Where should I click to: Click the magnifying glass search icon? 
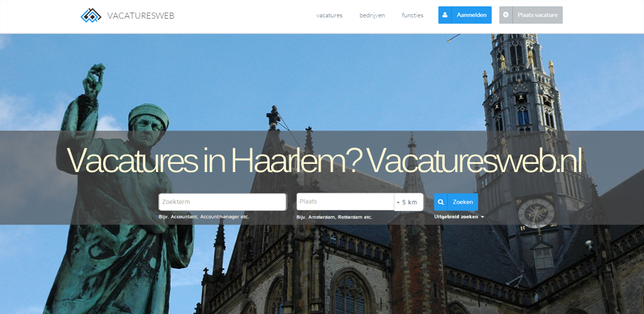pyautogui.click(x=441, y=202)
